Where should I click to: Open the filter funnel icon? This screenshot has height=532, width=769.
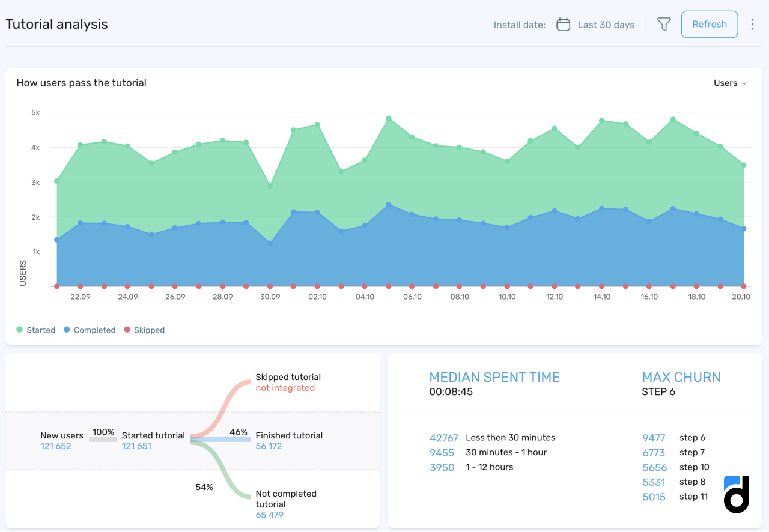tap(663, 25)
